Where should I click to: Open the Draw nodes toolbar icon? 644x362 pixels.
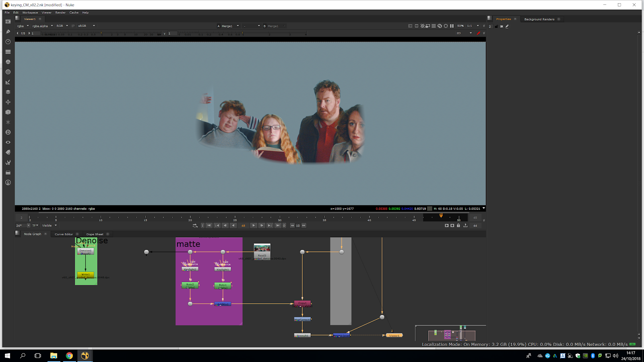pos(8,32)
